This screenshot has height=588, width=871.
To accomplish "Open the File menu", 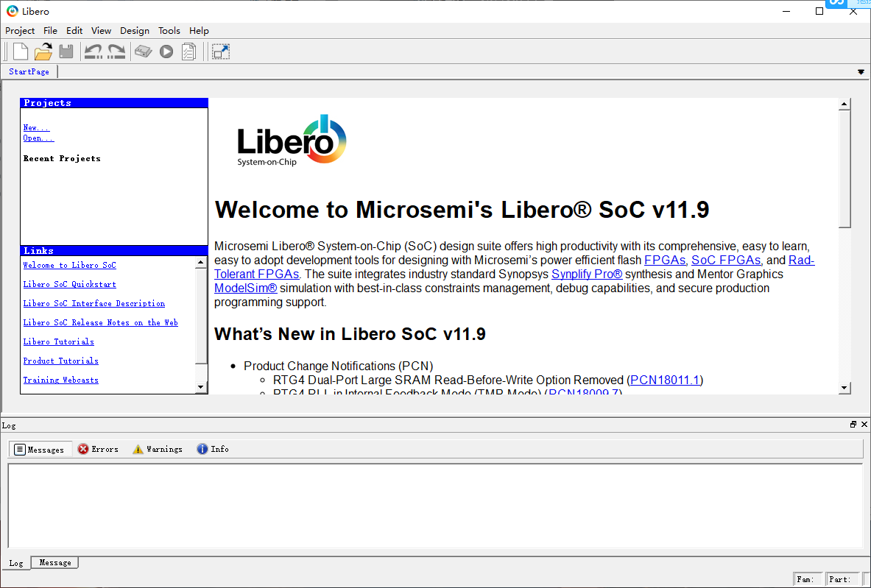I will tap(50, 30).
